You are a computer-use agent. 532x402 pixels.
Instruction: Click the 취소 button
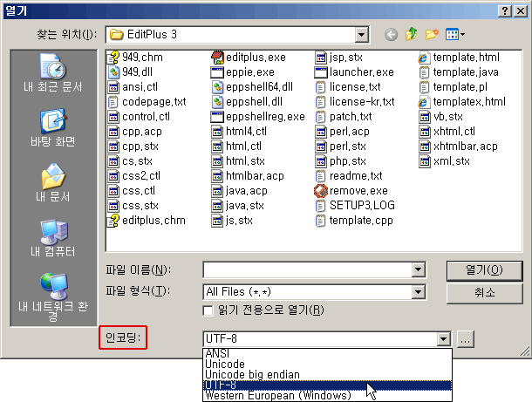coord(482,292)
